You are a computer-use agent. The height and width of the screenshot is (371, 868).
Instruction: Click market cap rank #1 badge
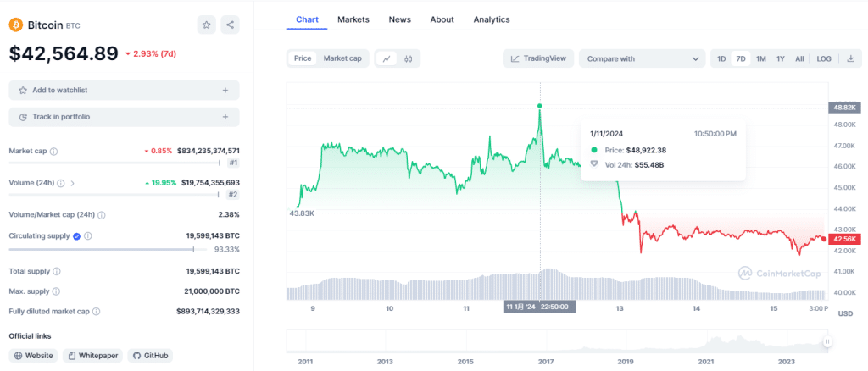pos(234,163)
